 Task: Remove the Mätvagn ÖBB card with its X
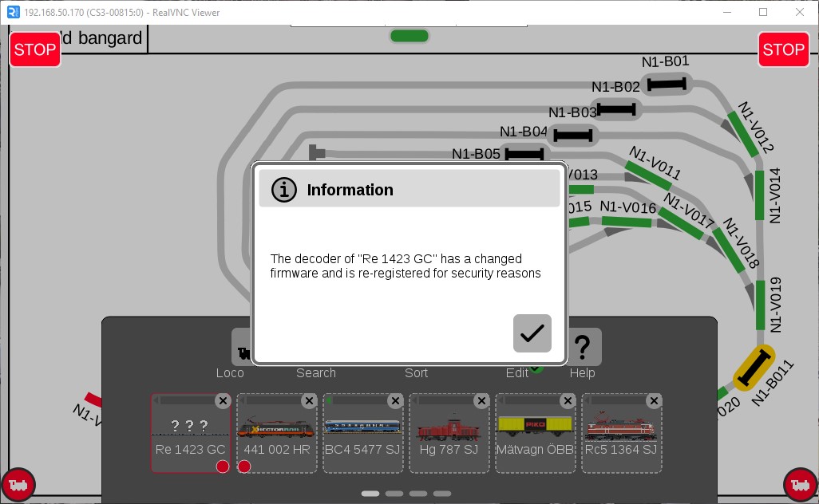click(x=568, y=400)
